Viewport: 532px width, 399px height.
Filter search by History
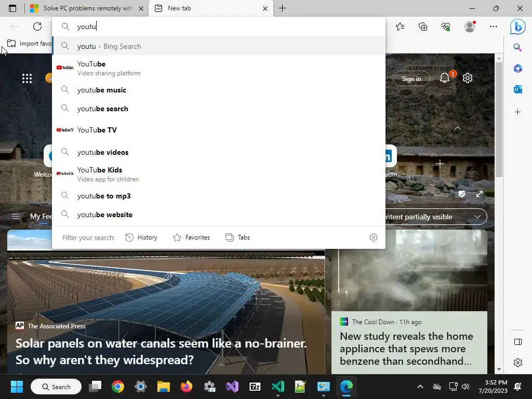point(141,237)
